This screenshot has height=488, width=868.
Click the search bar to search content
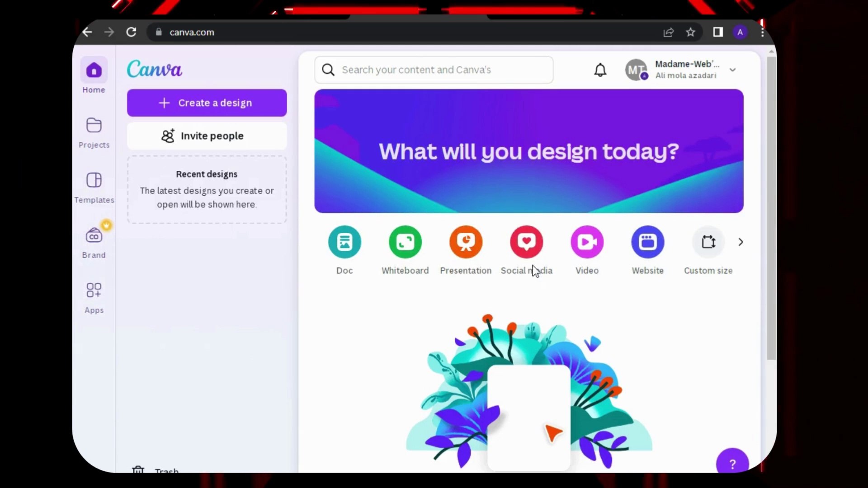tap(434, 70)
